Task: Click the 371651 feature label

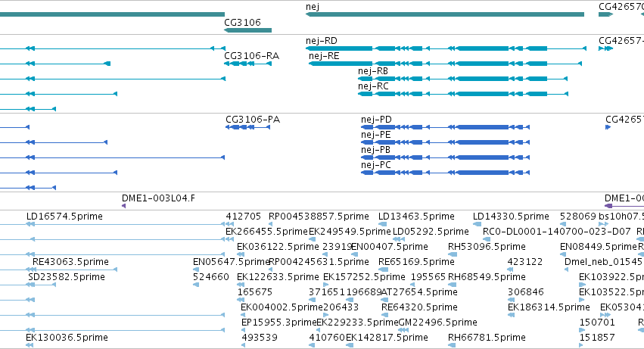Action: [326, 292]
